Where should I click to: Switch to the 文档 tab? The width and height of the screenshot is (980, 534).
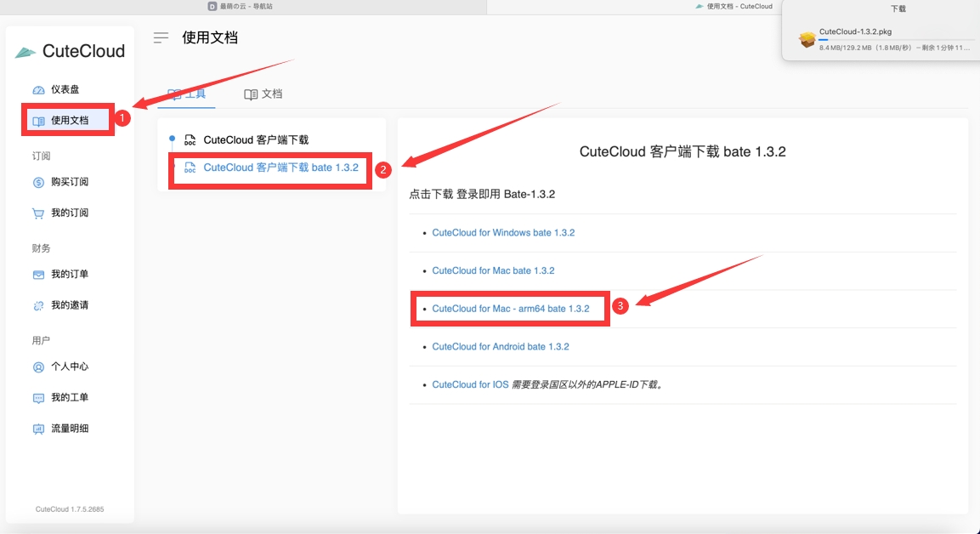coord(263,94)
